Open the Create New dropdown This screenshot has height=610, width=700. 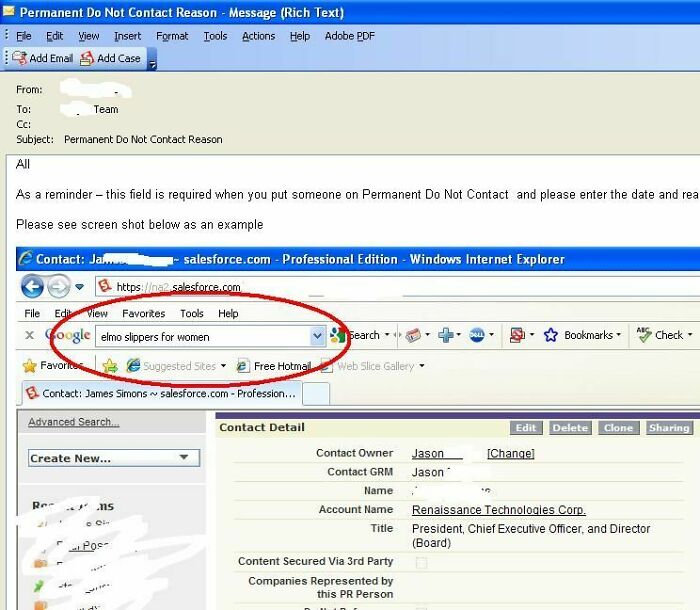[x=114, y=458]
